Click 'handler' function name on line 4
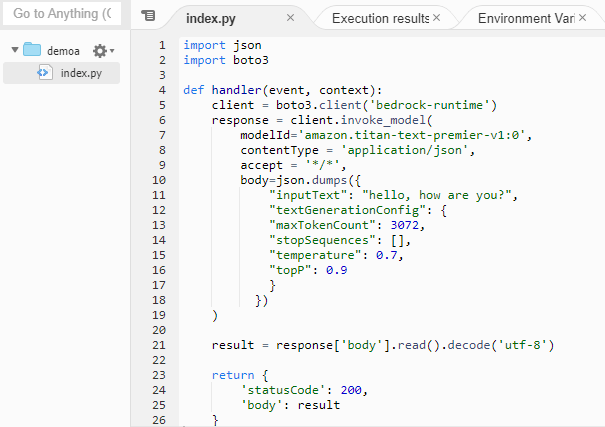This screenshot has width=605, height=427. coord(237,90)
